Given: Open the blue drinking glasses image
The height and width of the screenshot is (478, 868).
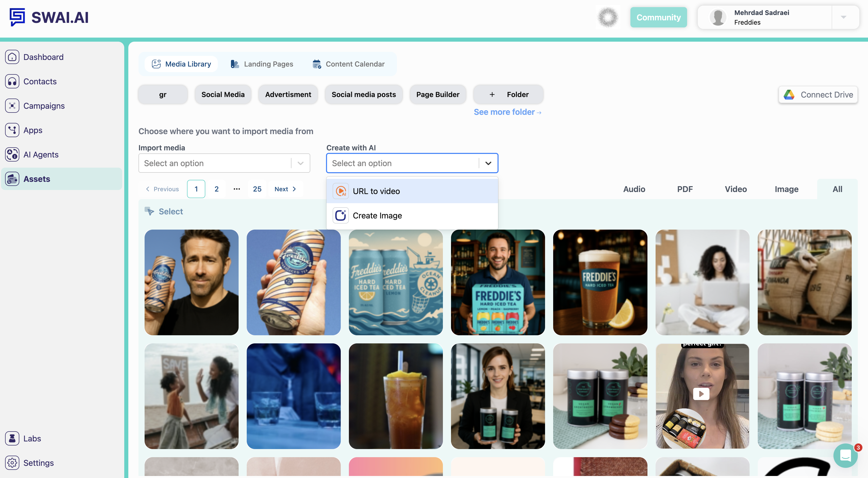Looking at the screenshot, I should click(293, 396).
